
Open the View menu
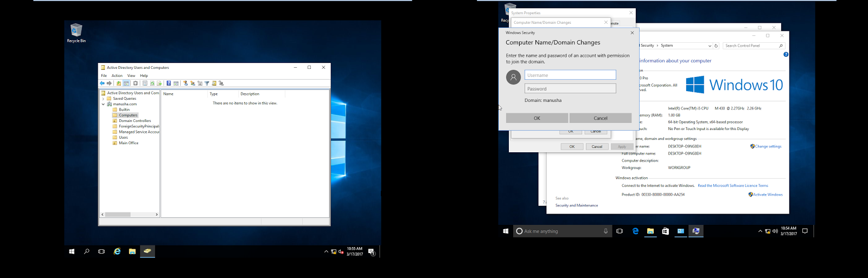coord(131,75)
